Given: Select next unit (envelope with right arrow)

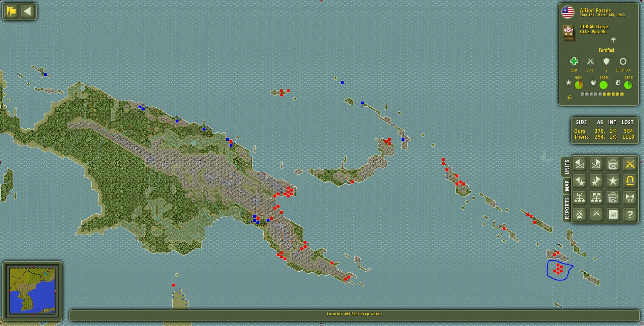Looking at the screenshot, I should click(x=596, y=164).
